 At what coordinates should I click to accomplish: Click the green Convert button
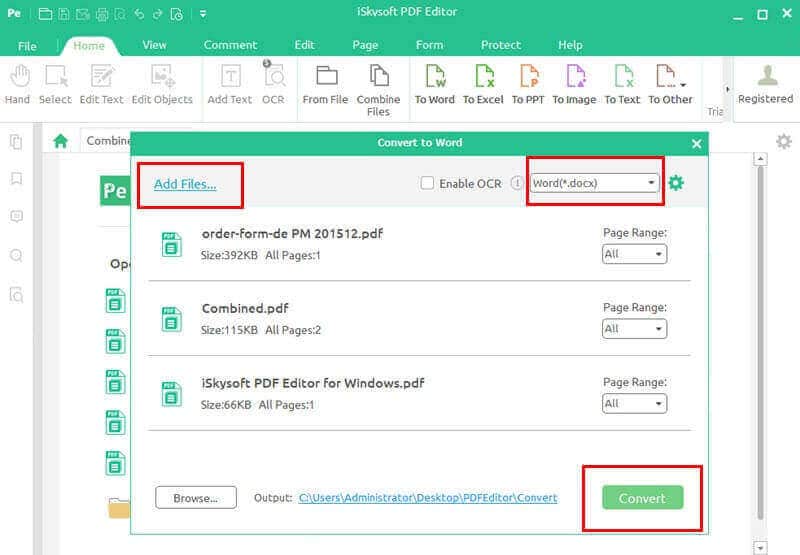point(642,497)
